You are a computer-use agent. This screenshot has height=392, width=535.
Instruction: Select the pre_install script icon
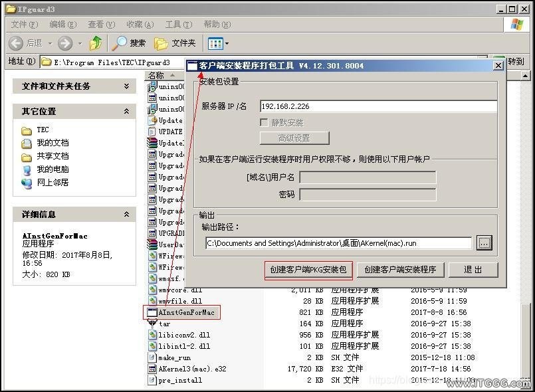[152, 380]
